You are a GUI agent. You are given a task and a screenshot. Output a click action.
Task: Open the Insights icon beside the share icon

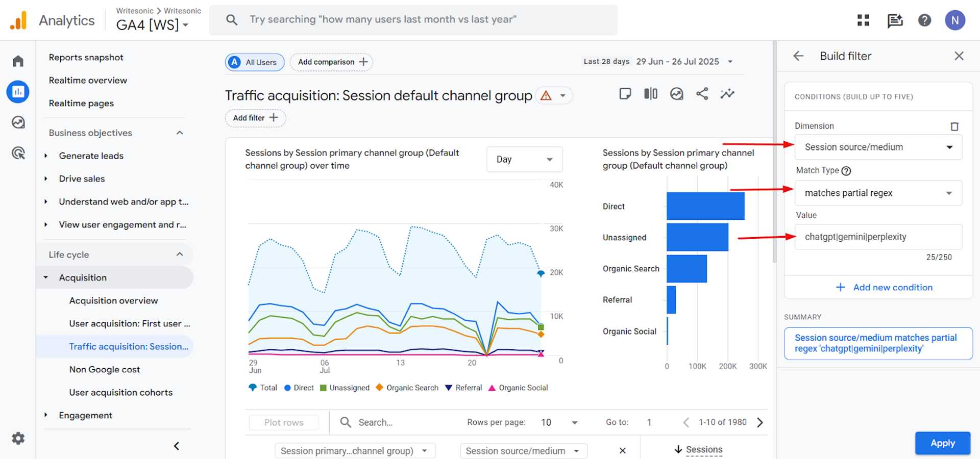677,94
